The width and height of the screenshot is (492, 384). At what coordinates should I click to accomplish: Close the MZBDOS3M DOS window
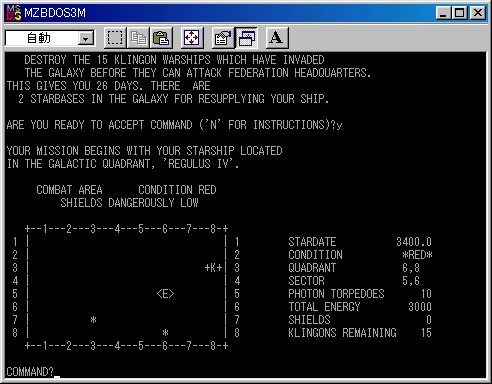[x=478, y=13]
